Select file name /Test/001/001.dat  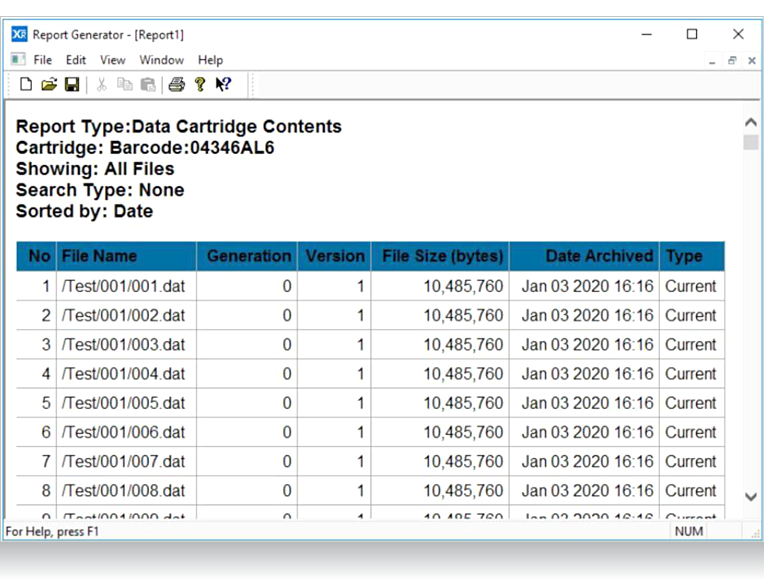click(x=123, y=286)
